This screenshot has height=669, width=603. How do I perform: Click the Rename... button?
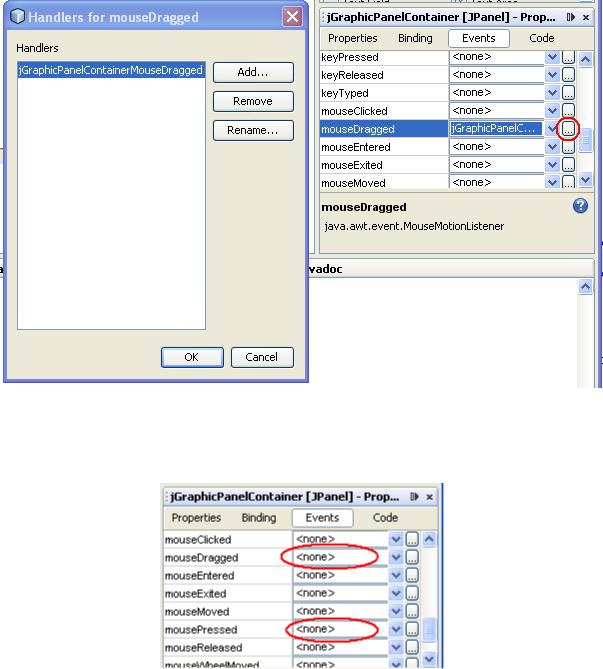(x=253, y=130)
